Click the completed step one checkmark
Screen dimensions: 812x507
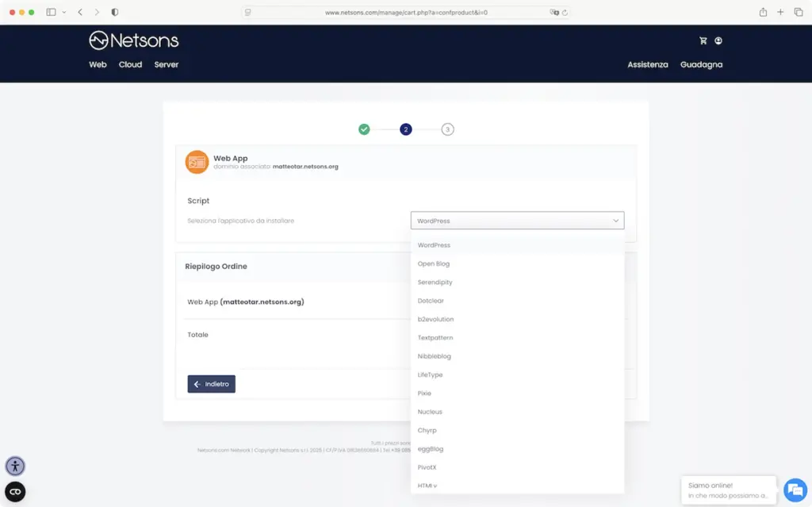(364, 129)
